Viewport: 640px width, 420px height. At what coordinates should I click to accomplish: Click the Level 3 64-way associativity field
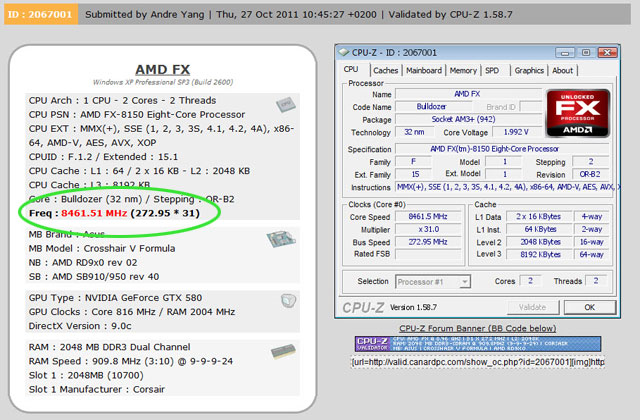pyautogui.click(x=591, y=254)
